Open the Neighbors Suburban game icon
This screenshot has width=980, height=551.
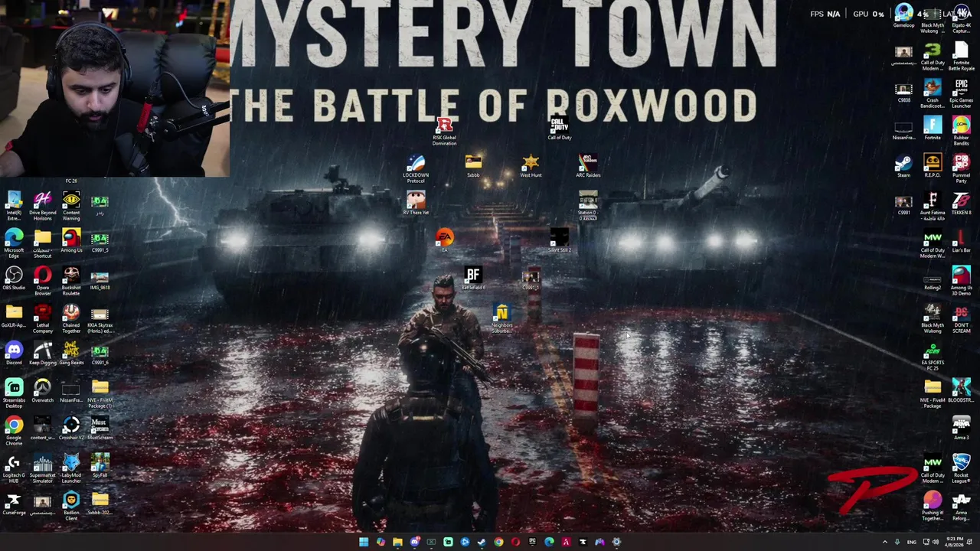[501, 318]
